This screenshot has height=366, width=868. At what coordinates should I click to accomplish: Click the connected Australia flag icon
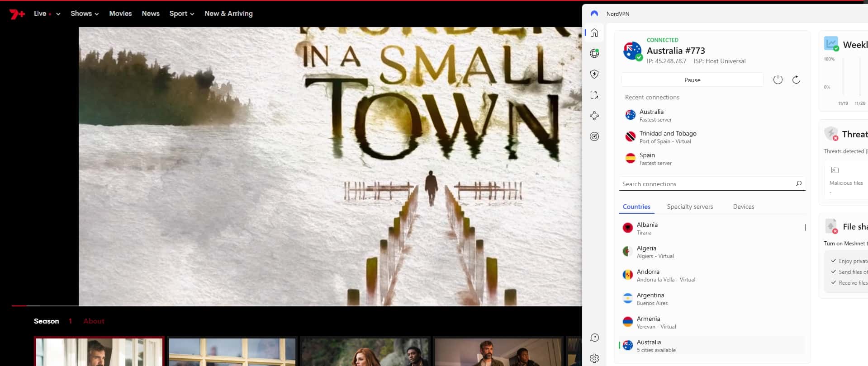[632, 51]
